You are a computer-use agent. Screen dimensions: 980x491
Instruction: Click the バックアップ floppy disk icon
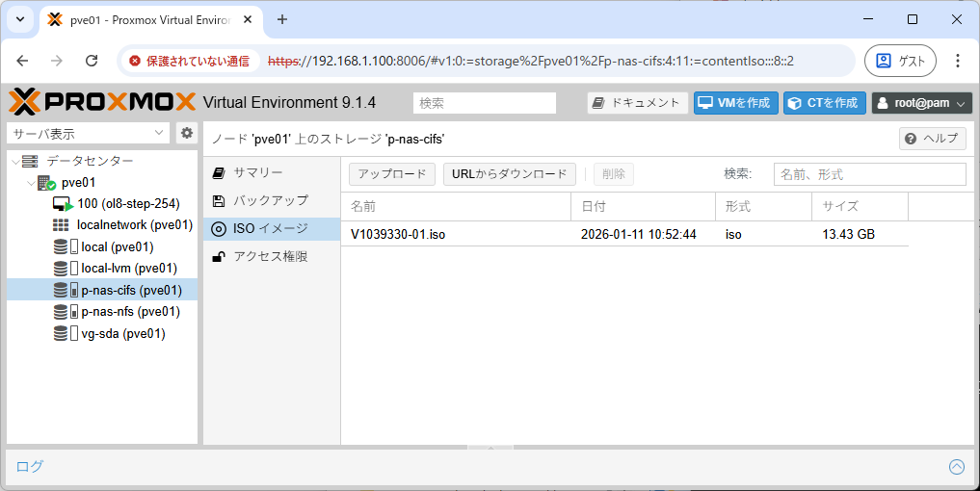point(219,201)
